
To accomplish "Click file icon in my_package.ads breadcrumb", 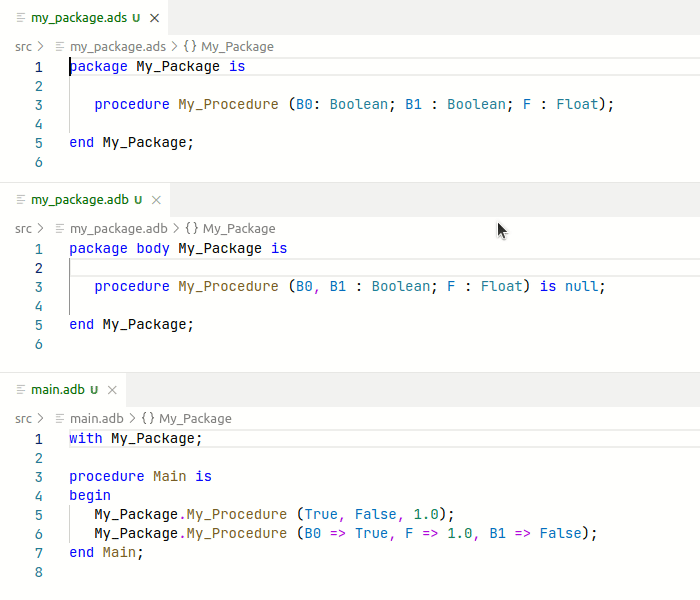I will [60, 46].
